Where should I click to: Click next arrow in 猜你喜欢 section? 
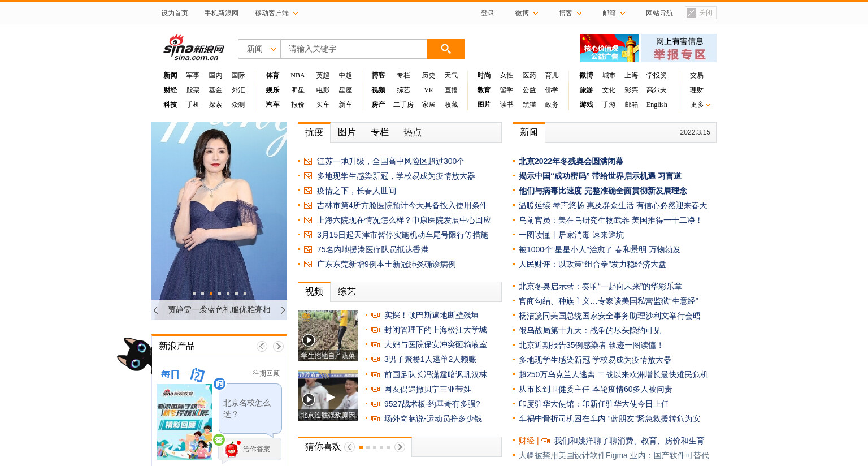(x=400, y=447)
